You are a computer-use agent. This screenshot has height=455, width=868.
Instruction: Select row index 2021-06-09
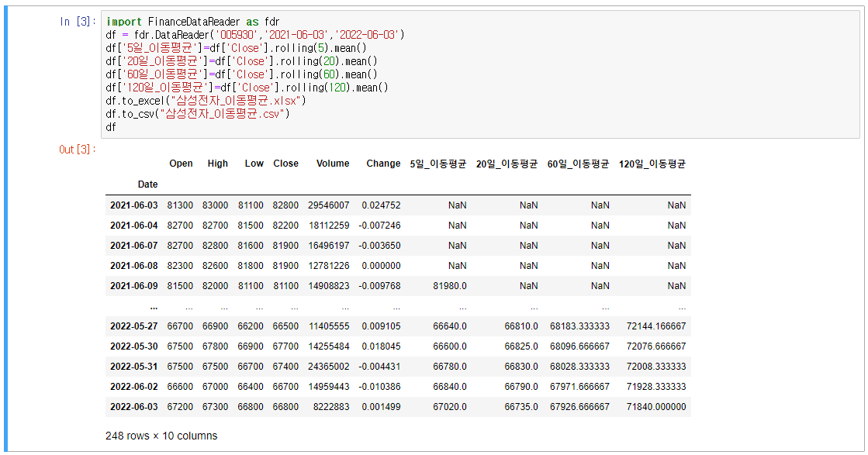(134, 286)
